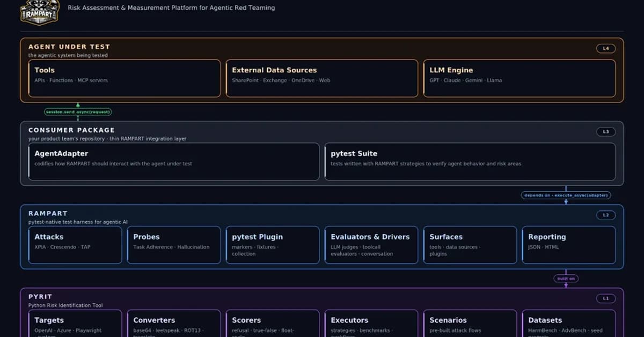Open the Surfaces card

tap(470, 245)
